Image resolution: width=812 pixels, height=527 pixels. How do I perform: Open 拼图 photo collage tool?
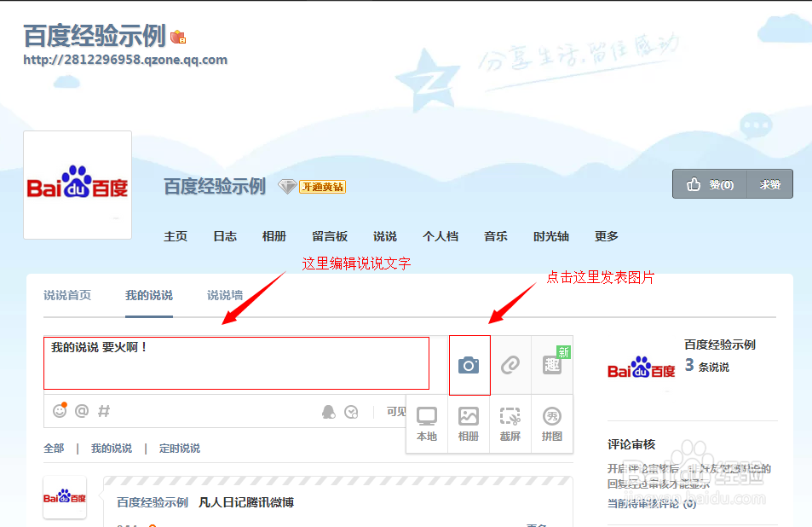click(551, 424)
